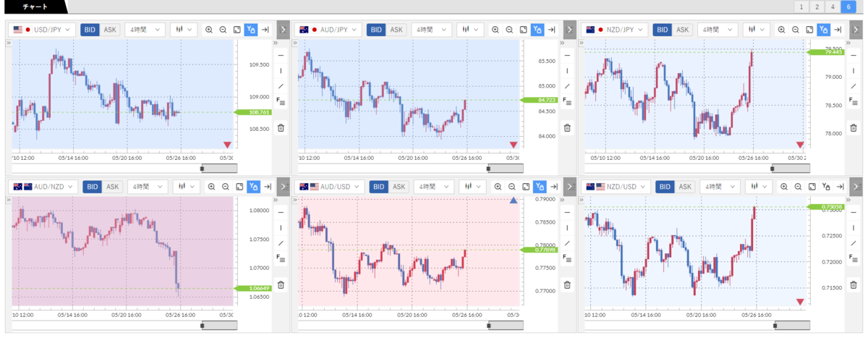
Task: Zoom in on the USD/JPY chart
Action: [x=209, y=30]
